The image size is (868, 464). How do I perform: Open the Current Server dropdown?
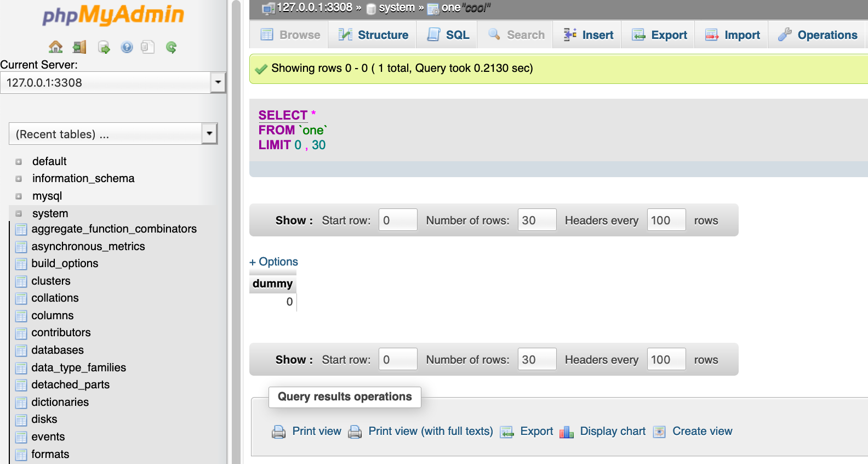(218, 82)
